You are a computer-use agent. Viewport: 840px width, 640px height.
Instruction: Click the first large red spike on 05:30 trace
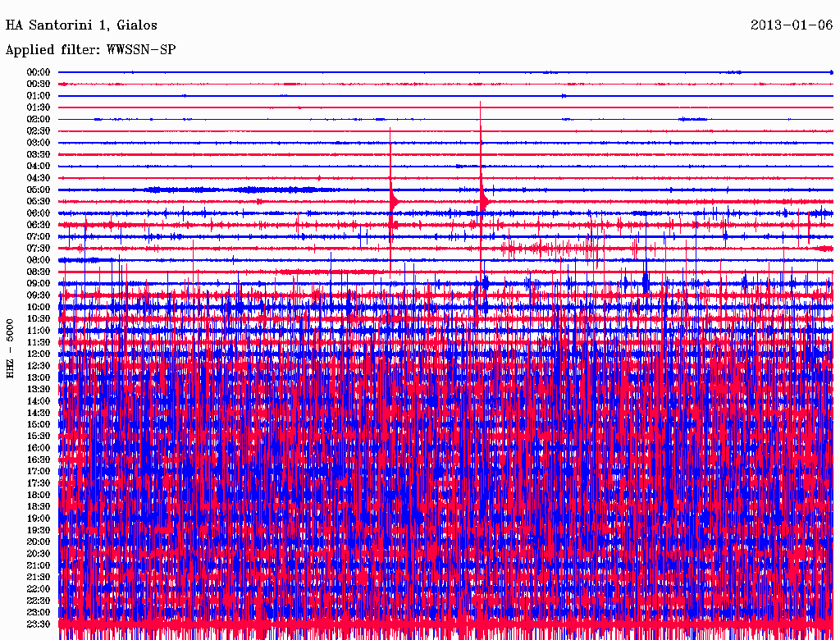click(392, 199)
